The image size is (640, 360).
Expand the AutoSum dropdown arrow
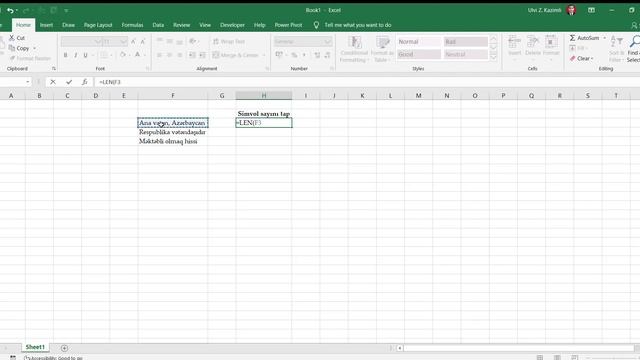pos(604,38)
